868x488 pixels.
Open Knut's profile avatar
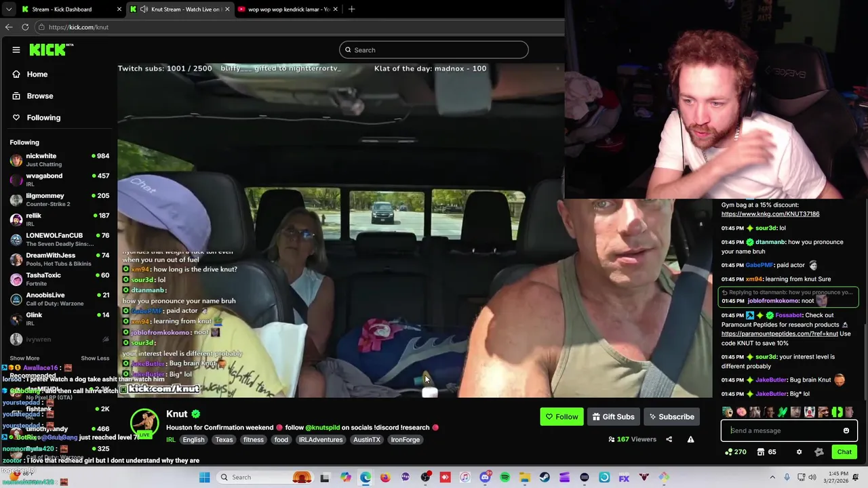144,423
